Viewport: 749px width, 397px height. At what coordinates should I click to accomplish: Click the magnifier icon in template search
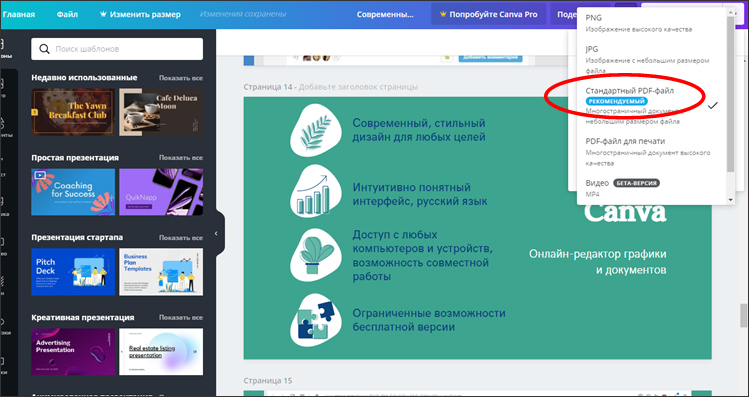44,49
